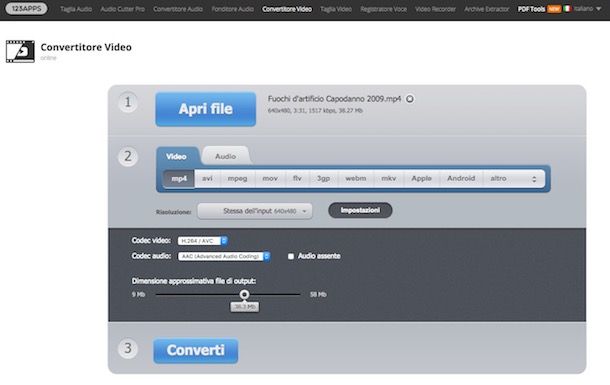Select Convertitore Video in the top bar
610x385 pixels.
pos(287,9)
